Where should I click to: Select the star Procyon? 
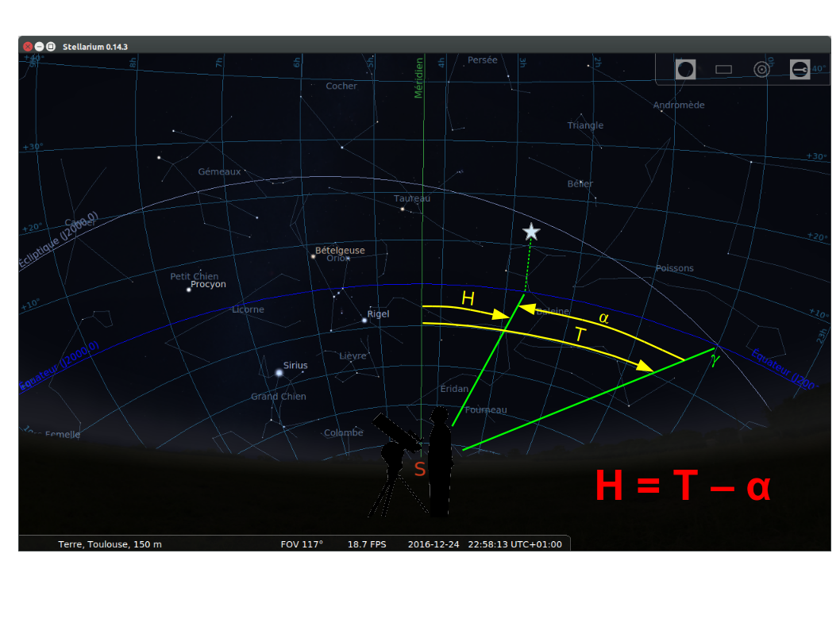[x=189, y=290]
